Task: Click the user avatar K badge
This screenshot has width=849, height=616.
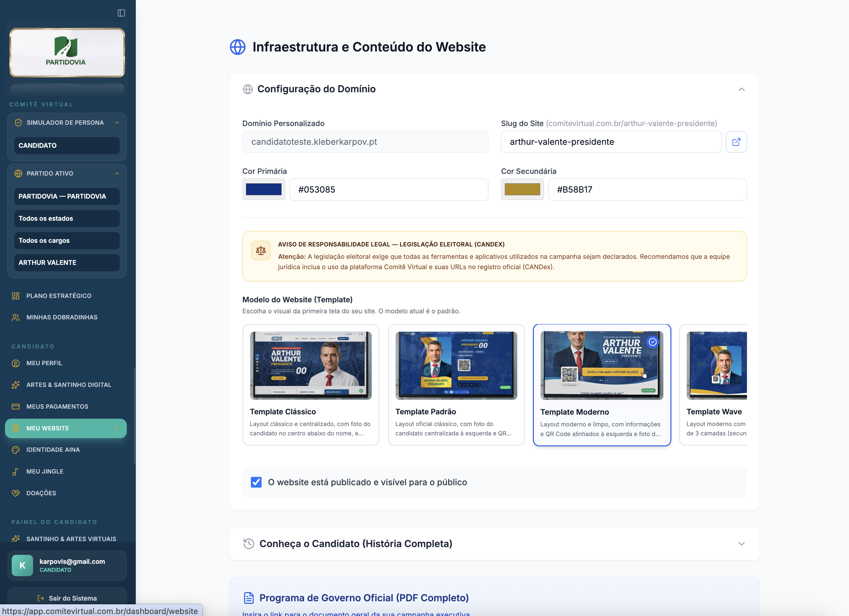Action: point(22,565)
